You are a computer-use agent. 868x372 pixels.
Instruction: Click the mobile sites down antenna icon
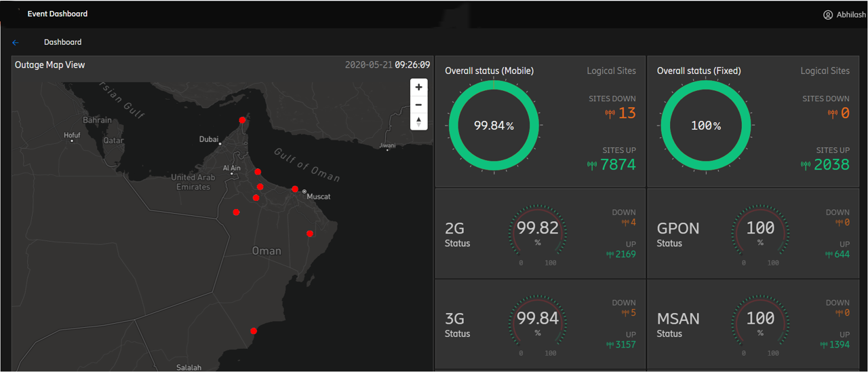(610, 113)
